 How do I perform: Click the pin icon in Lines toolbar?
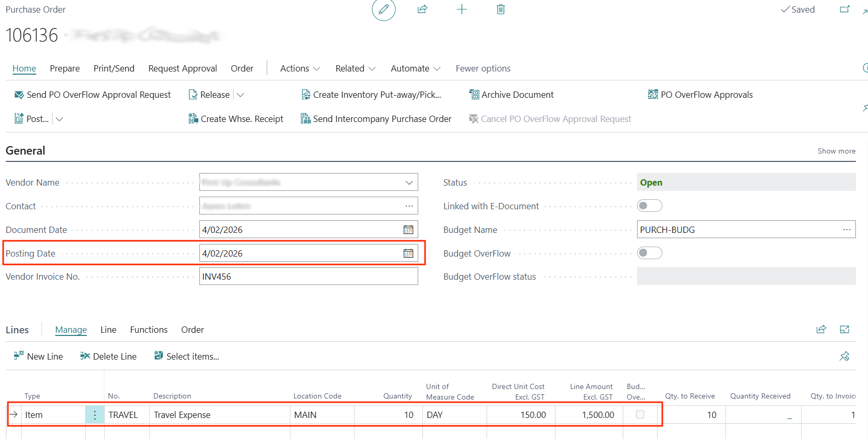(844, 356)
